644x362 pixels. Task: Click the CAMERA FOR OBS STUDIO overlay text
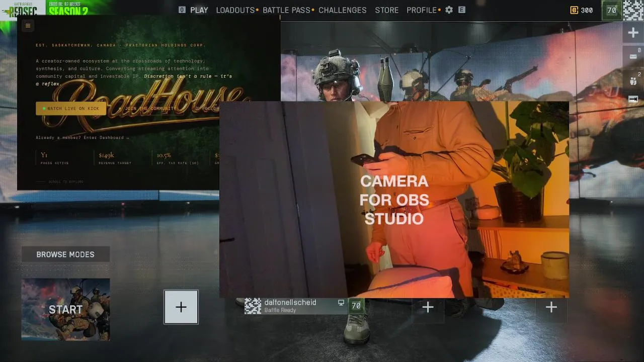pos(394,200)
